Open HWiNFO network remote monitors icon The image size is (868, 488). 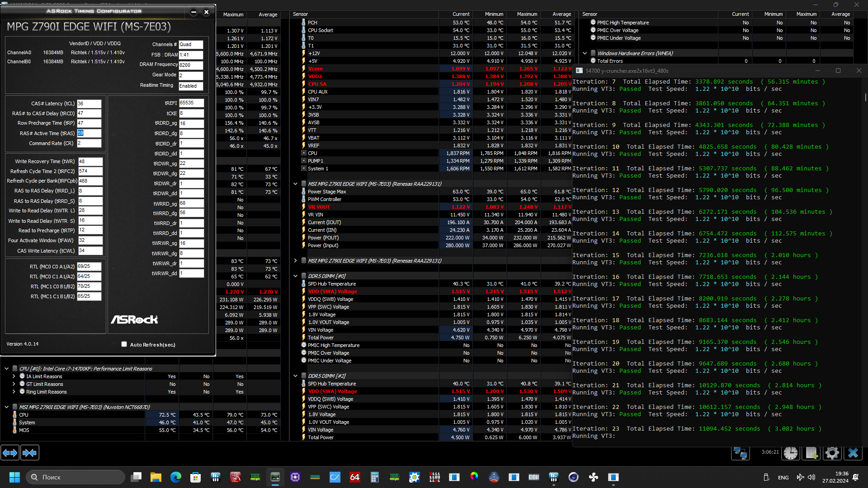coord(741,453)
